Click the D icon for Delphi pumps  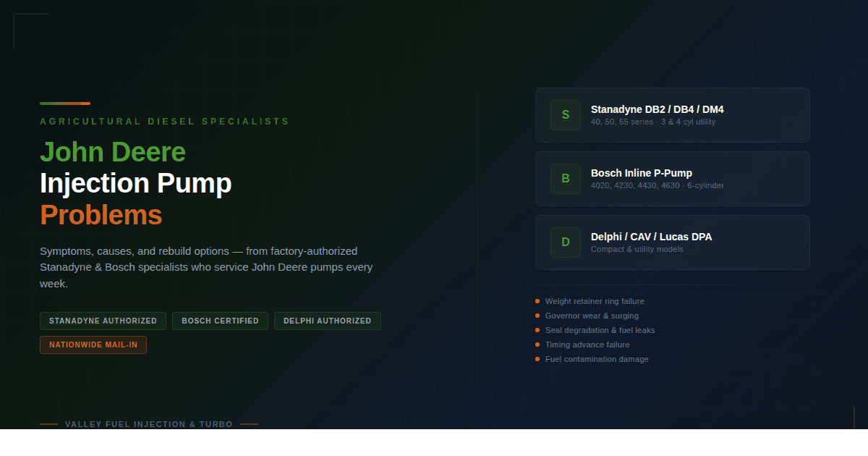(565, 242)
